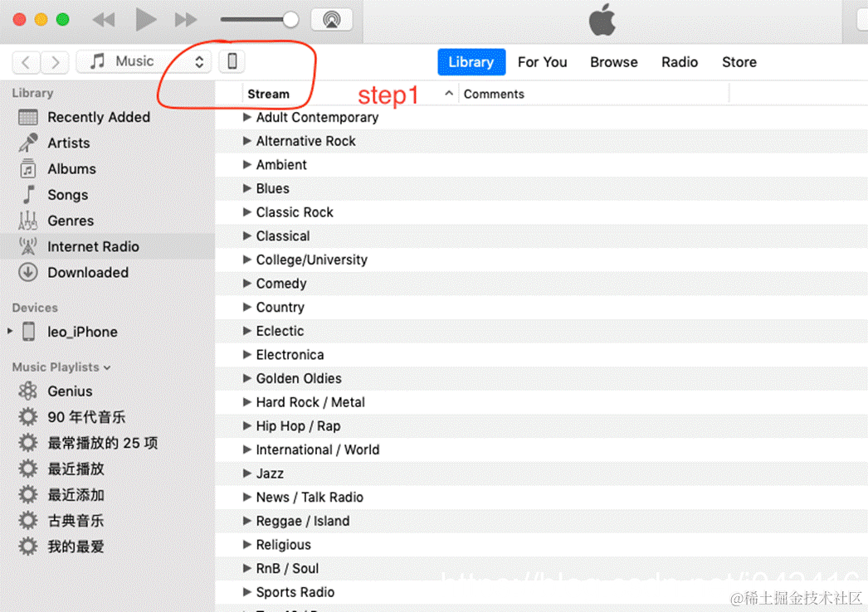Open the Store tab

click(x=739, y=62)
